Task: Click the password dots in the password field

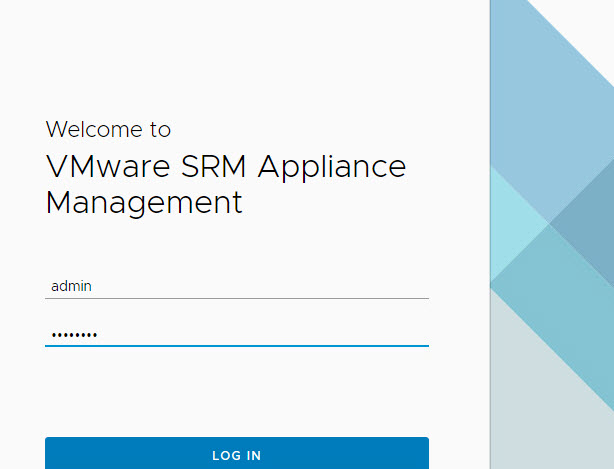Action: pyautogui.click(x=74, y=335)
